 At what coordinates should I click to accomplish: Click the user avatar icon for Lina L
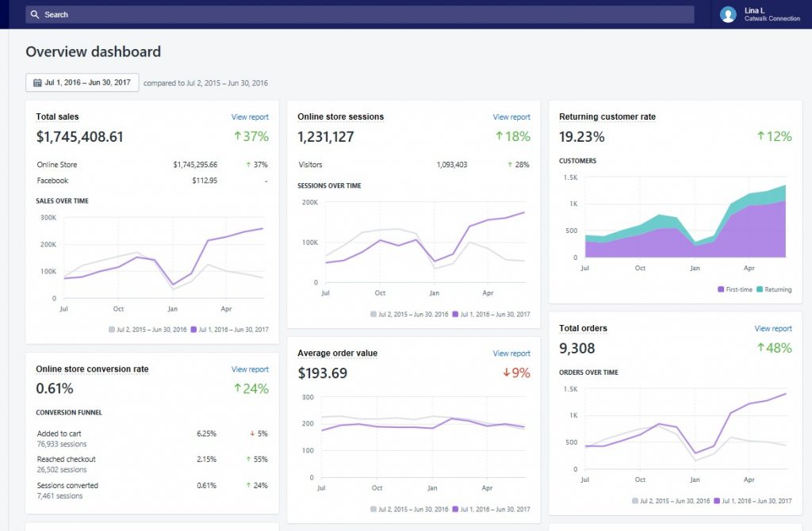(x=728, y=14)
